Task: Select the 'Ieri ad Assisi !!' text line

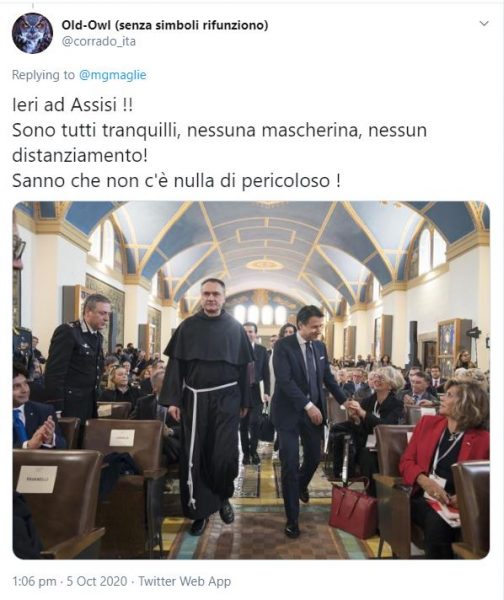Action: tap(73, 105)
